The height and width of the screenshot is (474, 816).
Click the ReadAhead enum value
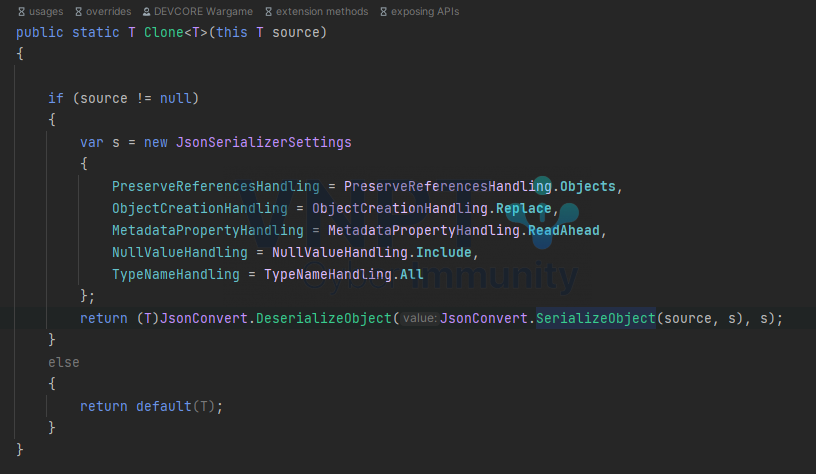564,230
